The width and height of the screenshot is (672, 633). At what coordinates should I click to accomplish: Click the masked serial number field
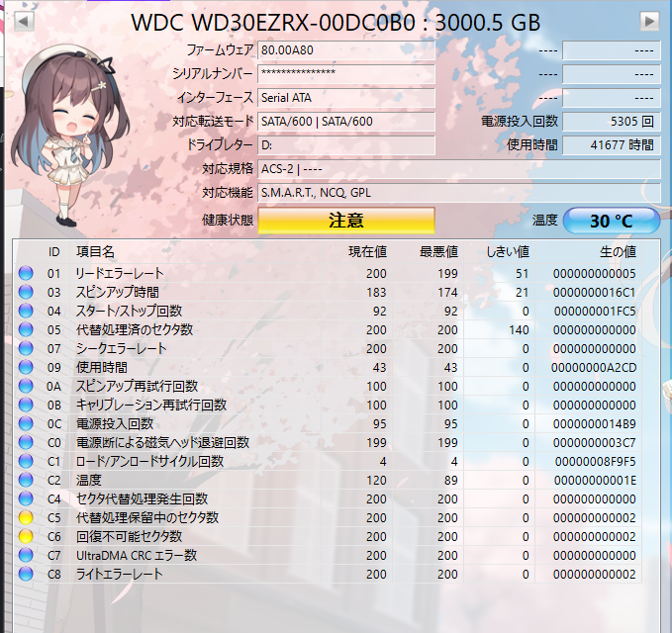tap(346, 74)
